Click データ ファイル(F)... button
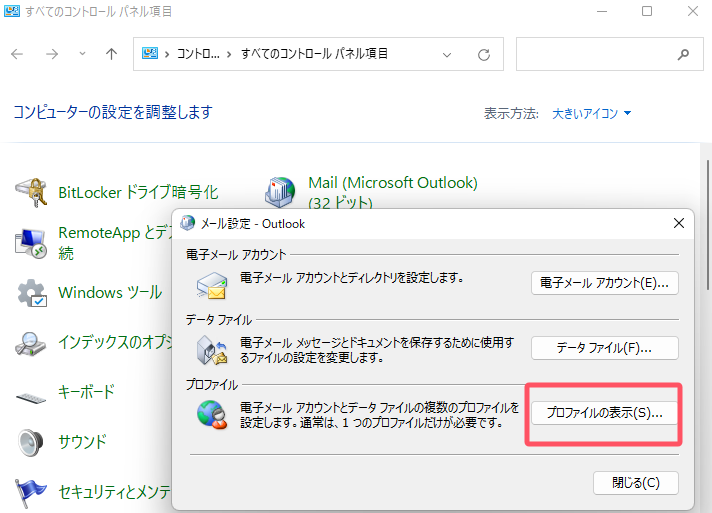Screen dimensions: 712x513 coord(605,348)
